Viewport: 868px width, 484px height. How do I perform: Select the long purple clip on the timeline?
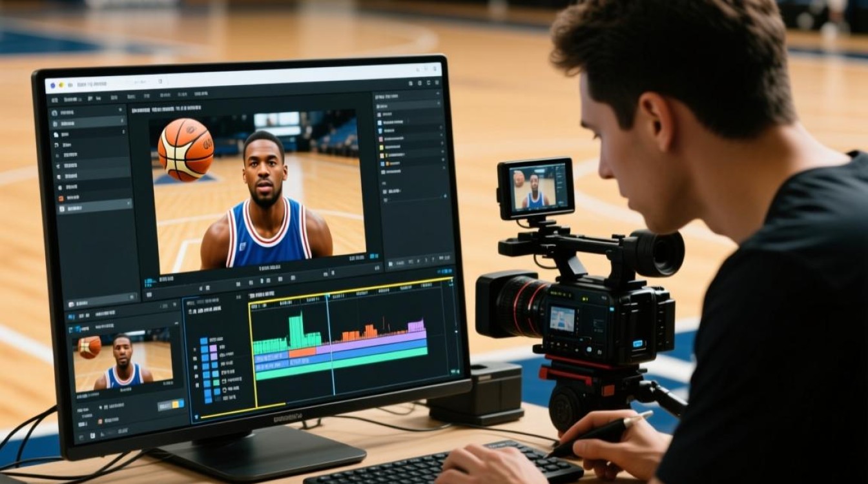371,343
